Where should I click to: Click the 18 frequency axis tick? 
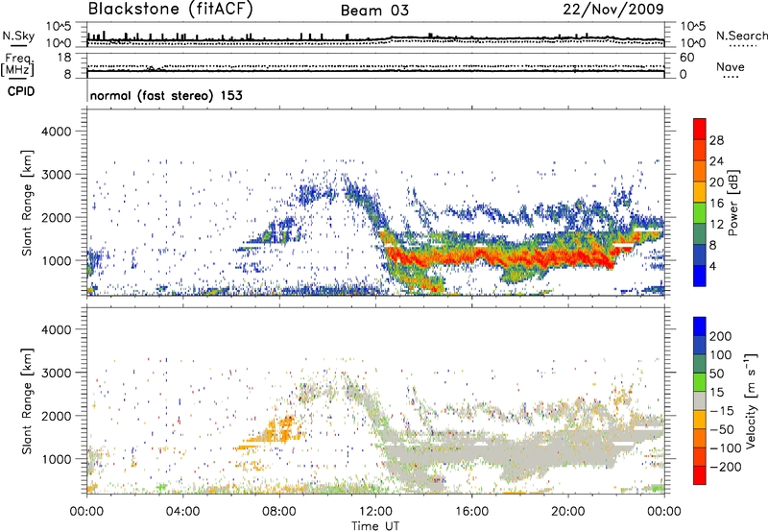pyautogui.click(x=64, y=58)
